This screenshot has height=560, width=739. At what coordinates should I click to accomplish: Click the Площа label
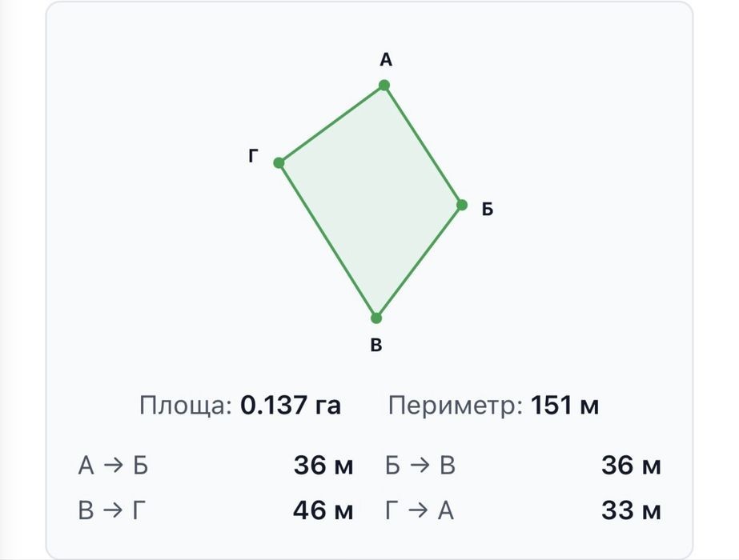click(186, 406)
